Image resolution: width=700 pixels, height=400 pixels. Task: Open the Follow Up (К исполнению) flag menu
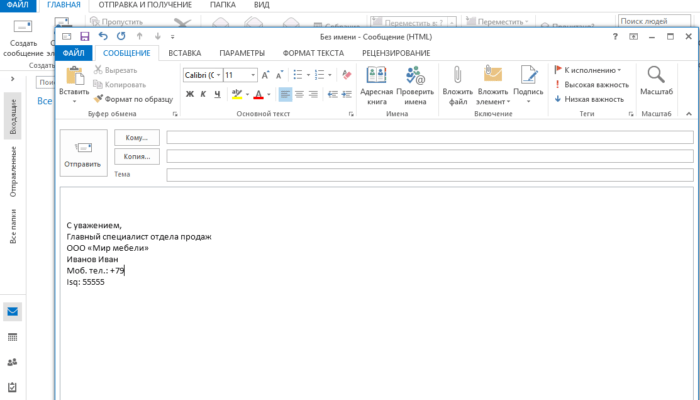click(x=588, y=70)
